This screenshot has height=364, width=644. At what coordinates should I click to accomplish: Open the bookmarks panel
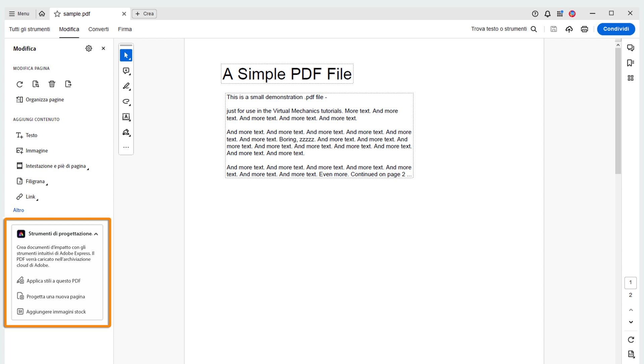pyautogui.click(x=631, y=62)
